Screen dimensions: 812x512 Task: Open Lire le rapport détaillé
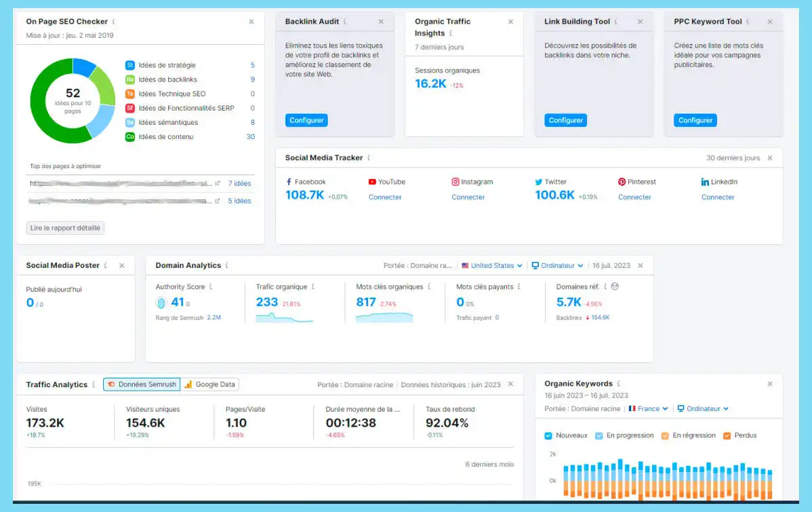(x=65, y=228)
